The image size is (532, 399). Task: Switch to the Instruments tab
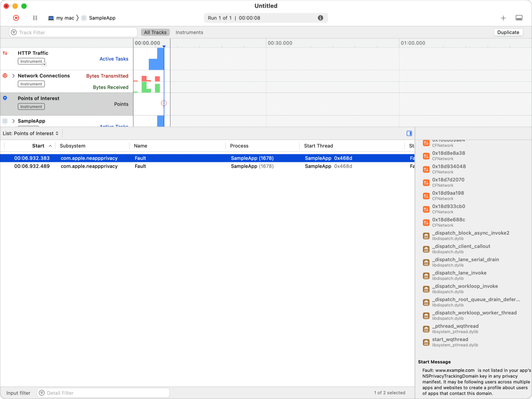click(x=189, y=32)
